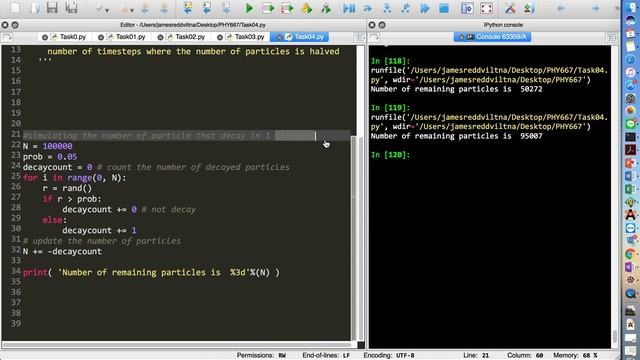Screen dimensions: 640x360
Task: Close the Console 63359/A tab
Action: [461, 37]
